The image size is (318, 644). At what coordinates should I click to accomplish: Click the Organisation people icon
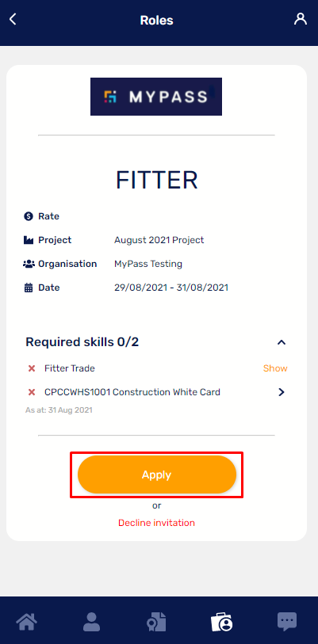[x=28, y=264]
